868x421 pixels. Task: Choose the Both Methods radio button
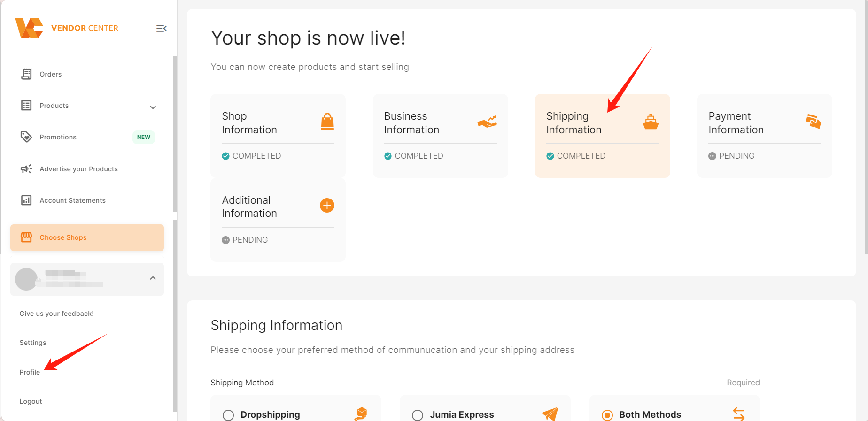(607, 415)
